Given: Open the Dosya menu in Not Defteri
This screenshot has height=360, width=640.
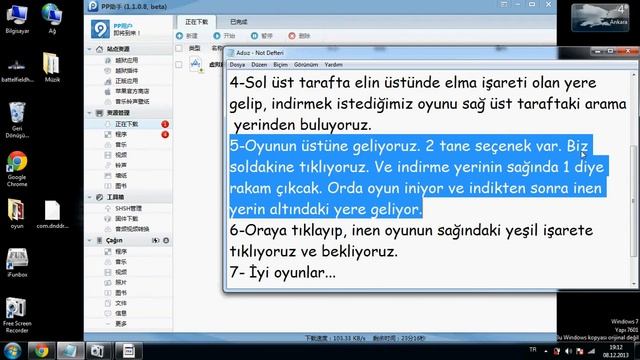Looking at the screenshot, I should [237, 65].
